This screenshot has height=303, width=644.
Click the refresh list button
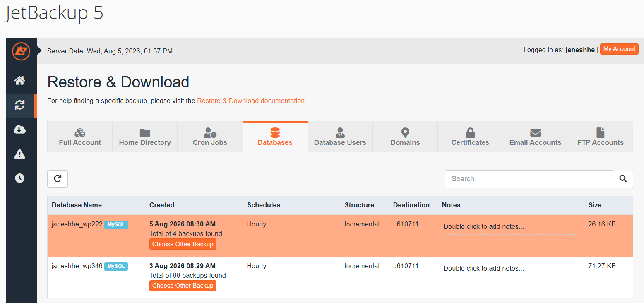(x=58, y=179)
